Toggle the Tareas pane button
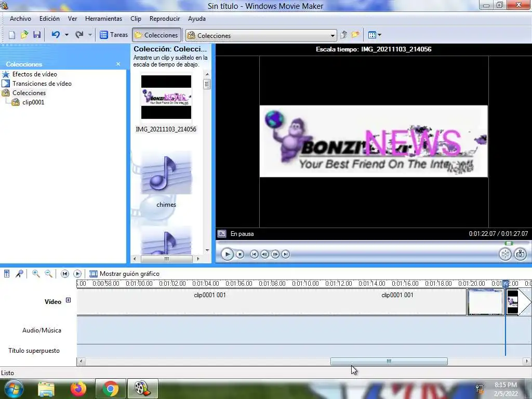The height and width of the screenshot is (399, 532). coord(114,35)
